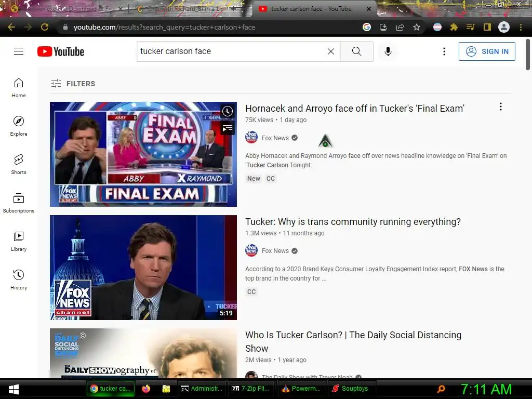This screenshot has width=532, height=399.
Task: Open the browser side panel icon
Action: coord(487,27)
